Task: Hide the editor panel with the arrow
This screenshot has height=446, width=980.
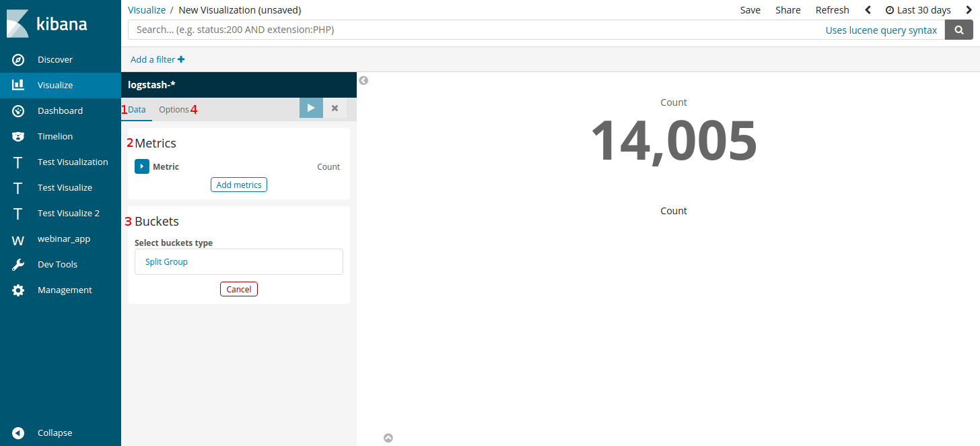Action: tap(363, 81)
